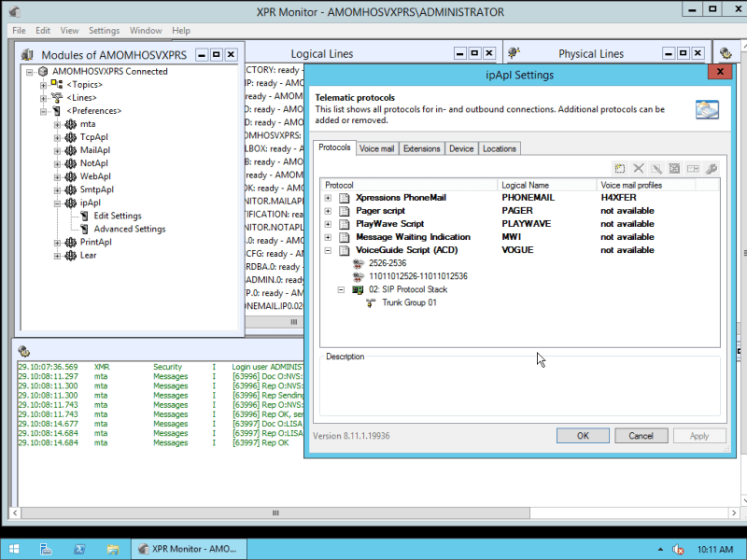Click the edit pencil icon in protocols toolbar
Image resolution: width=747 pixels, height=560 pixels.
(656, 169)
